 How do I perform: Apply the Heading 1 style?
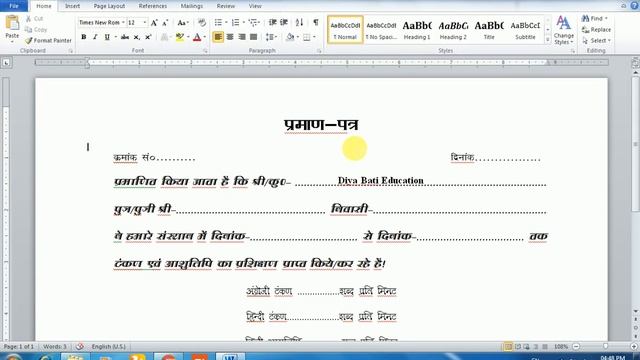[x=417, y=30]
